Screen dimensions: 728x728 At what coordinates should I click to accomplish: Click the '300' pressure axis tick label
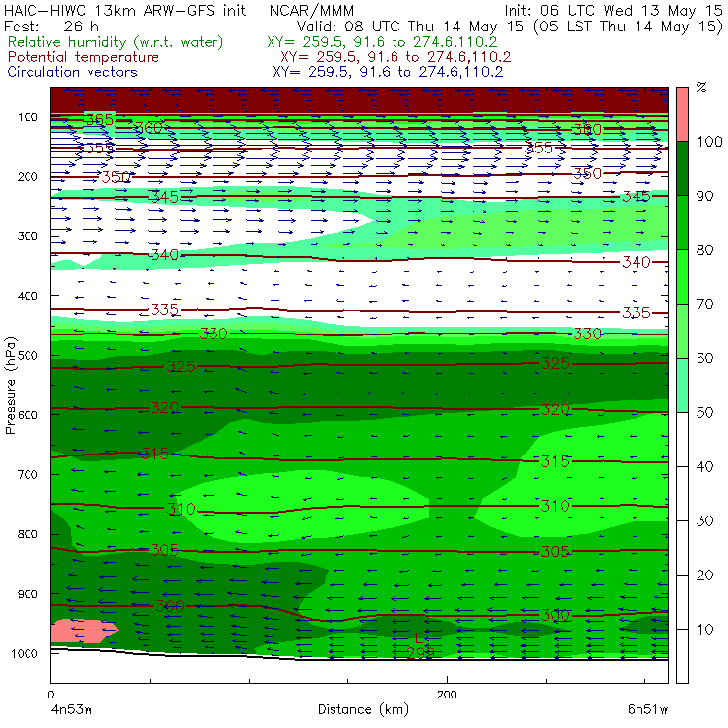[x=28, y=236]
